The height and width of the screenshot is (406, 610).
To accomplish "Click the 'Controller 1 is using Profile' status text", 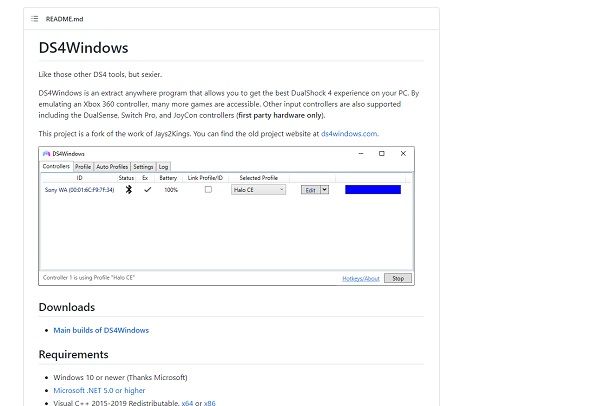I will point(89,278).
